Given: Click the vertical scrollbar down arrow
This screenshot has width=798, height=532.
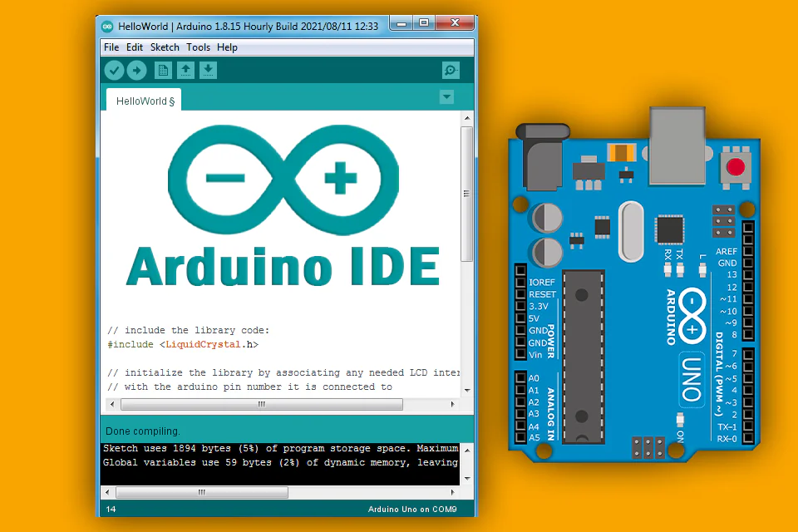Looking at the screenshot, I should tap(466, 391).
